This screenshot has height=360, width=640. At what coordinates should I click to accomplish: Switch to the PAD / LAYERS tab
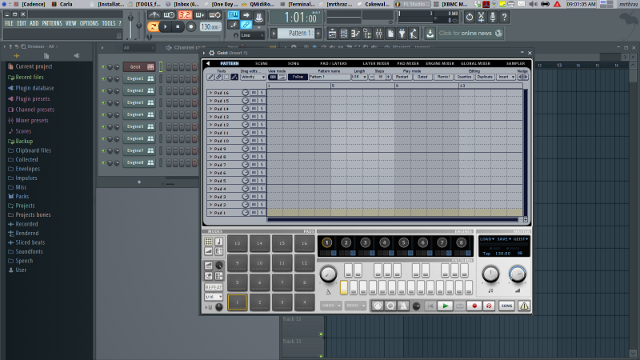(x=333, y=64)
